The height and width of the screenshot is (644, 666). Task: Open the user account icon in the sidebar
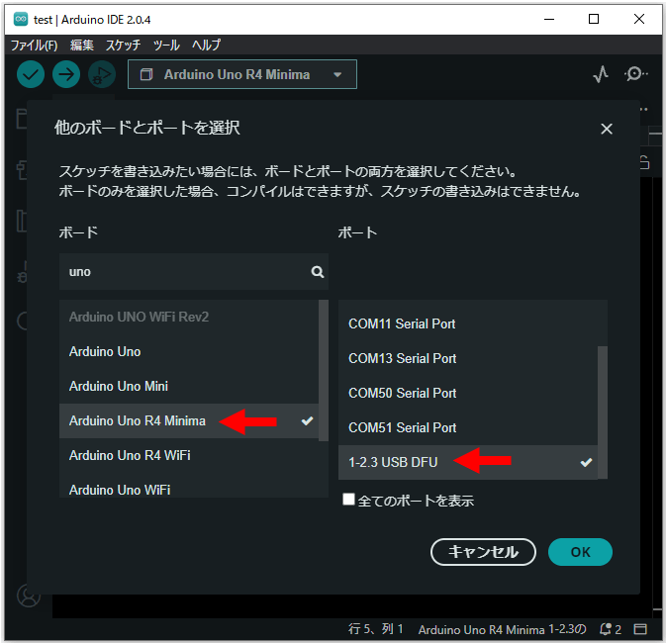point(29,596)
